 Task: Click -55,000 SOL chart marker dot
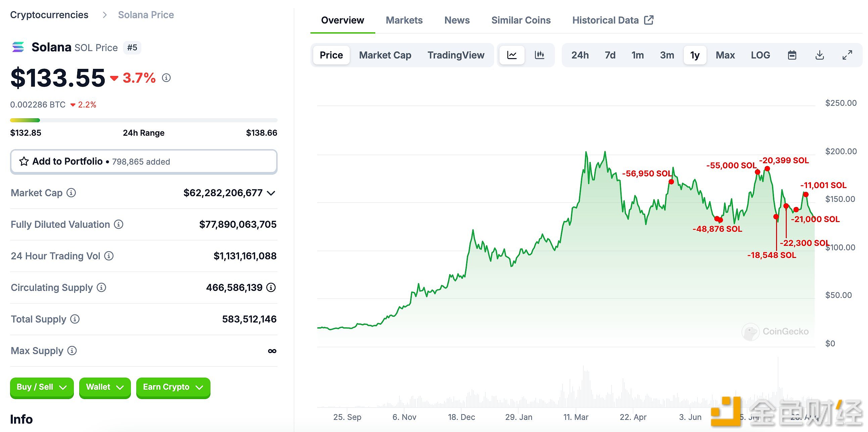point(758,172)
